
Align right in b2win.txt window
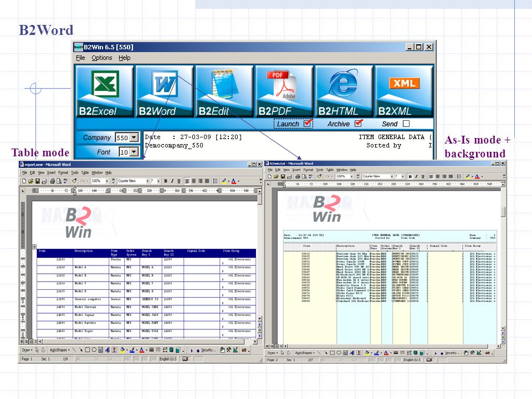click(x=444, y=176)
